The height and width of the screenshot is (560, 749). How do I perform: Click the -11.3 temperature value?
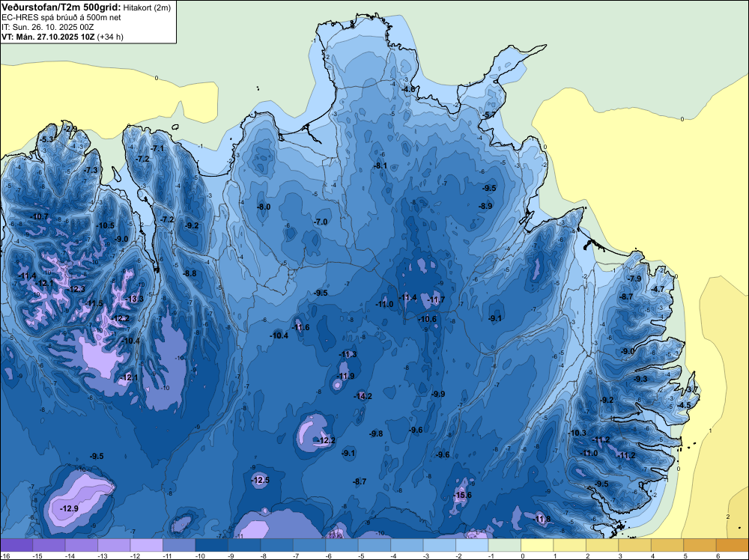(348, 354)
